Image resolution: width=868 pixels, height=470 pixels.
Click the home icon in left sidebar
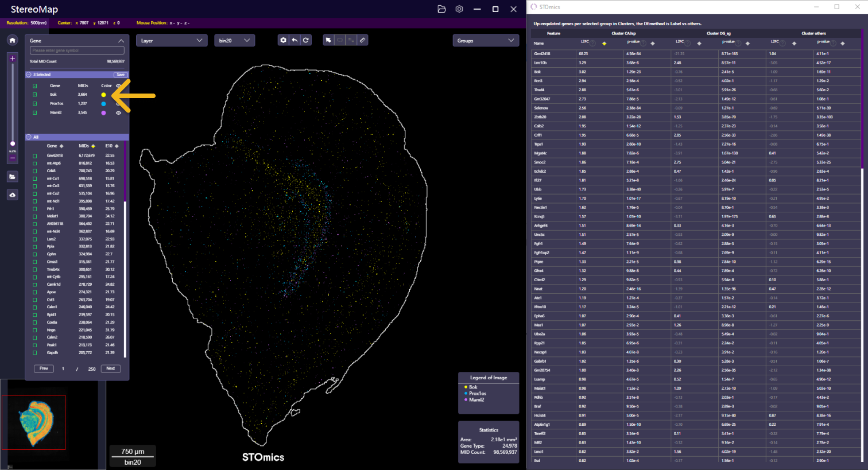[x=12, y=40]
